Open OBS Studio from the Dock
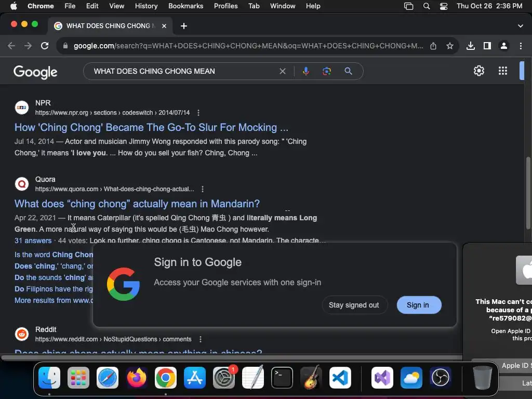Screen dimensions: 532x399 (441, 378)
